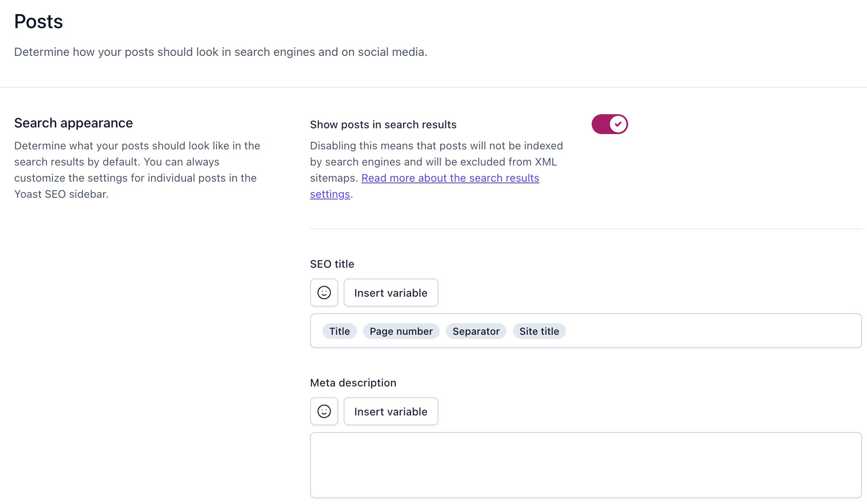Screen dimensions: 867x504
Task: Click Insert variable for Meta description
Action: pos(390,411)
